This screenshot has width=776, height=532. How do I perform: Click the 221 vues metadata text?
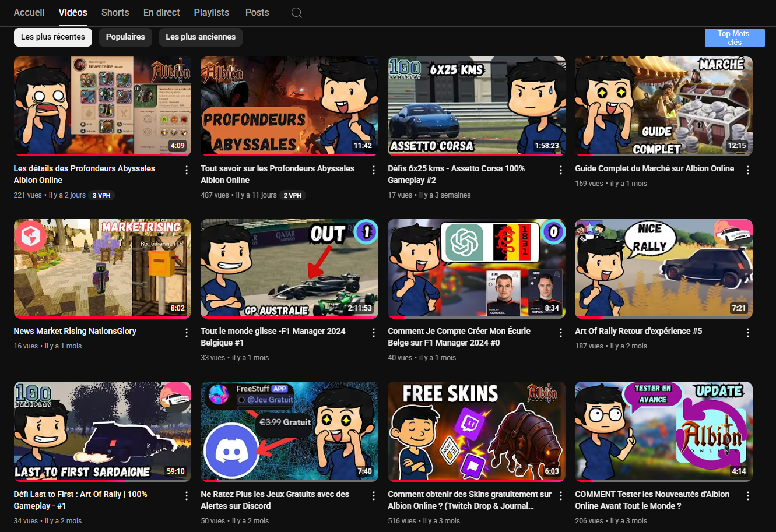coord(27,195)
